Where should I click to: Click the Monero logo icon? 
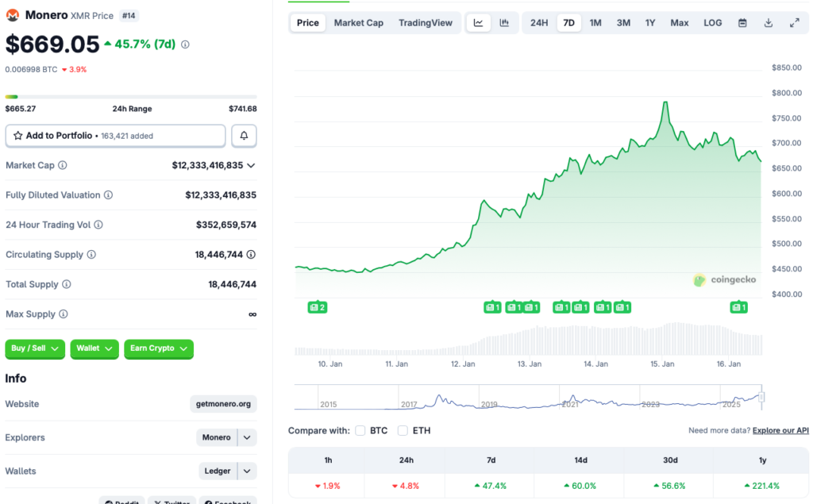pyautogui.click(x=13, y=15)
